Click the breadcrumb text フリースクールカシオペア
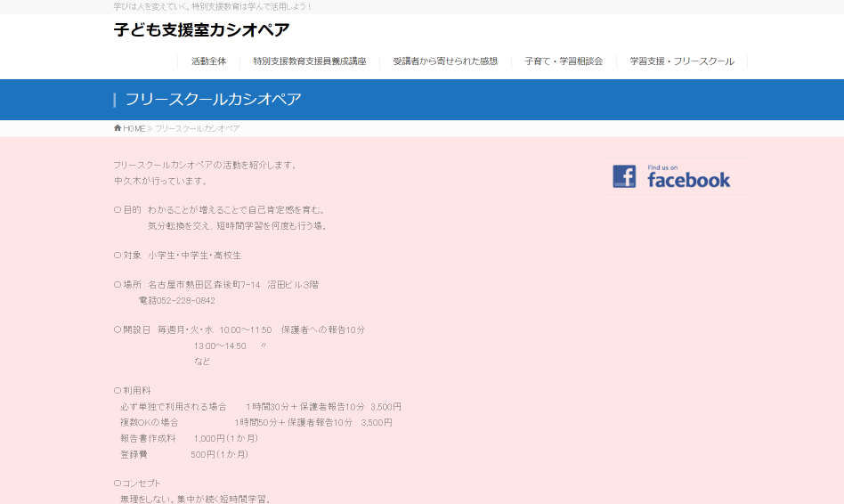Viewport: 844px width, 504px height. 198,129
